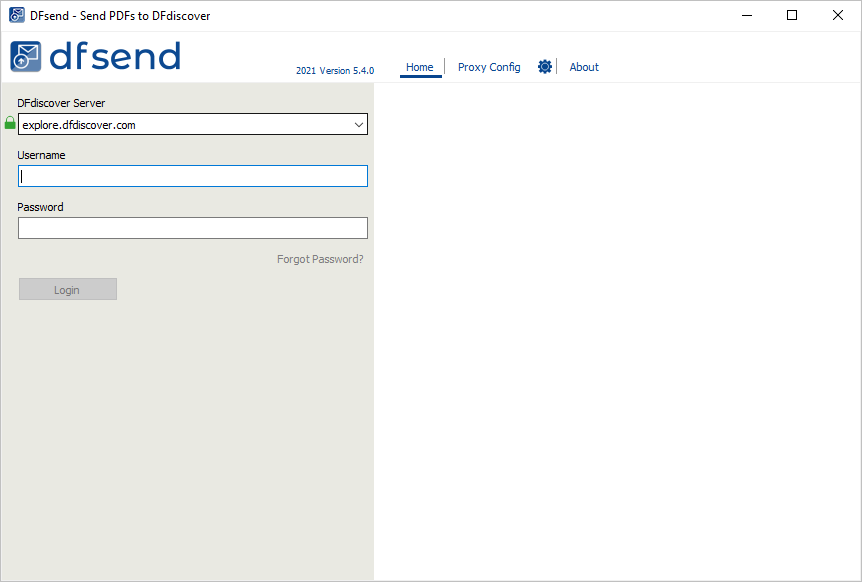
Task: Minimize the DFsend window
Action: pyautogui.click(x=747, y=15)
